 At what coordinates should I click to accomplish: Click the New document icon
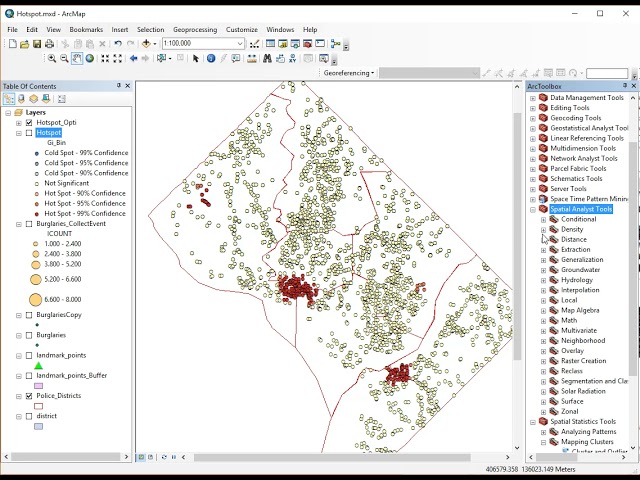(13, 44)
